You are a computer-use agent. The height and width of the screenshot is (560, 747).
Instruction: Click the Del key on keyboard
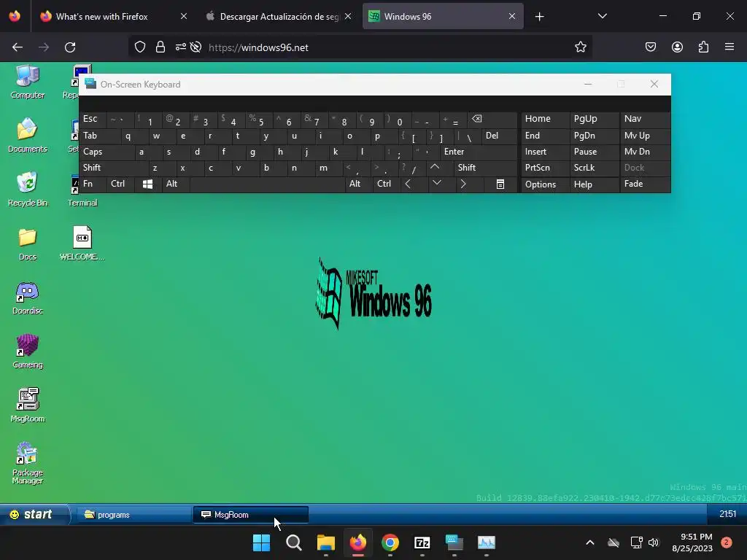tap(499, 136)
